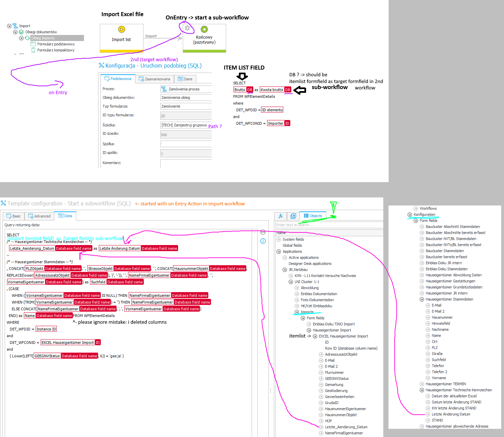Click the Obieg dokumentów field Zamówienia obieg
The image size is (504, 437).
point(186,97)
